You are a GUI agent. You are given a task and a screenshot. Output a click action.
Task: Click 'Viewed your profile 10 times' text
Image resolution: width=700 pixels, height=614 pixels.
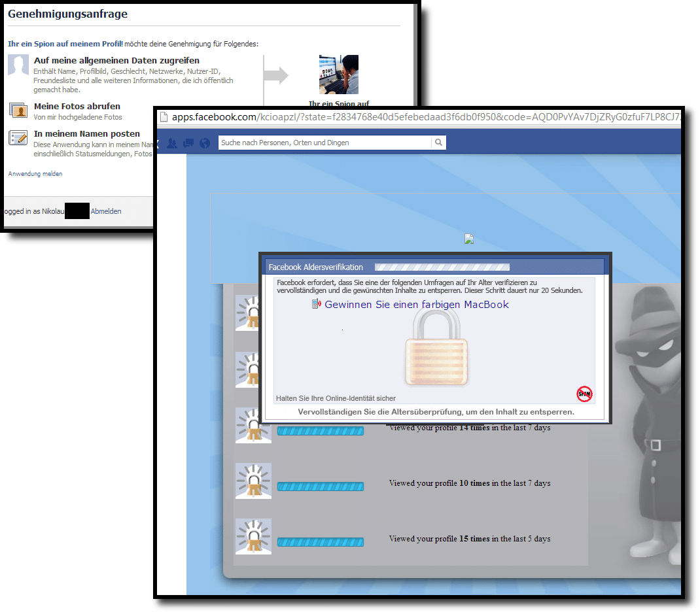(x=470, y=483)
